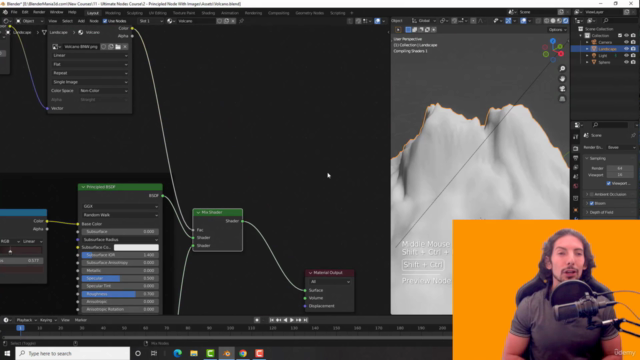
Task: Click the Z axis on navigation gizmo
Action: click(x=553, y=41)
